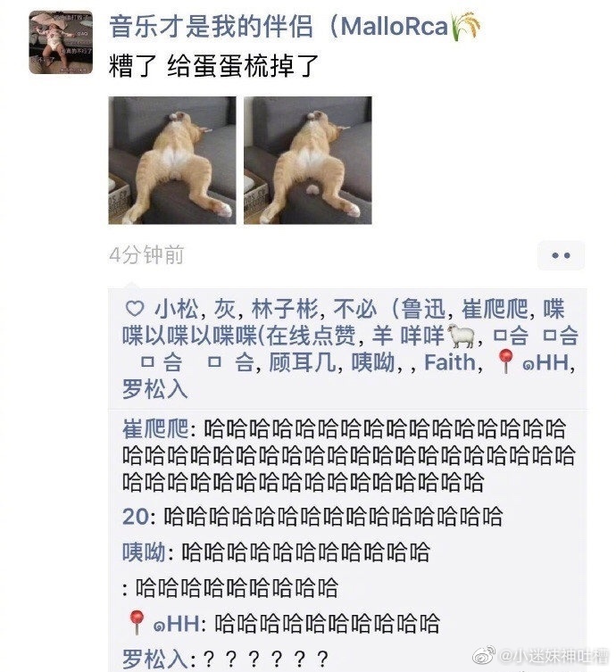Tap the red pin beside HH in likes
Image resolution: width=616 pixels, height=672 pixels.
click(506, 361)
